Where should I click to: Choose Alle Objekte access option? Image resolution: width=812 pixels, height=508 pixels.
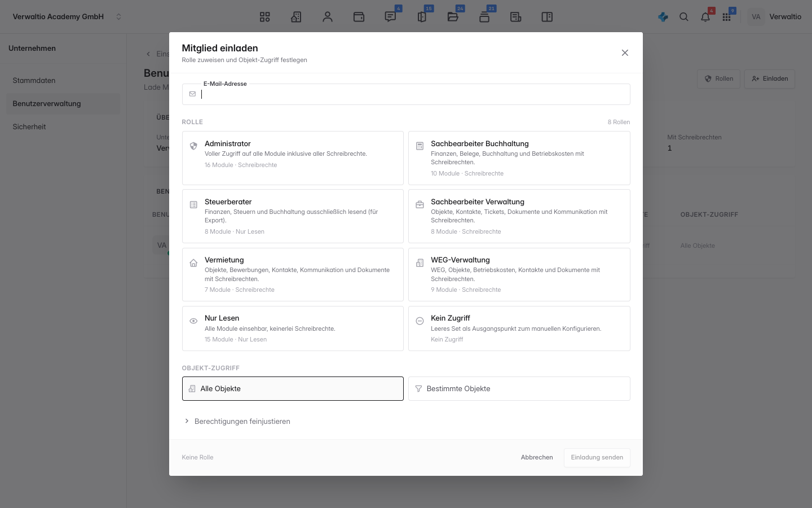293,388
